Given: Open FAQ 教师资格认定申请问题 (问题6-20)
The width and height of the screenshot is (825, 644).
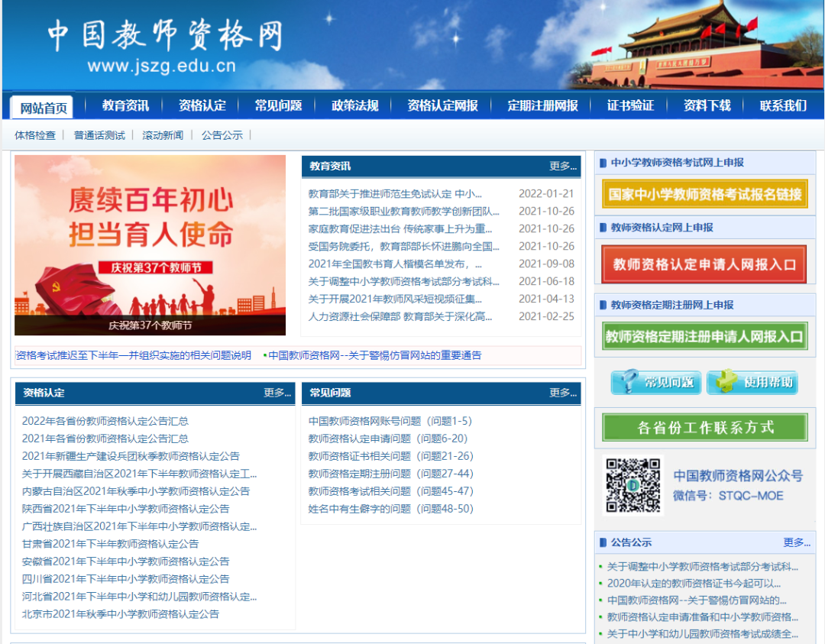Looking at the screenshot, I should pos(388,439).
